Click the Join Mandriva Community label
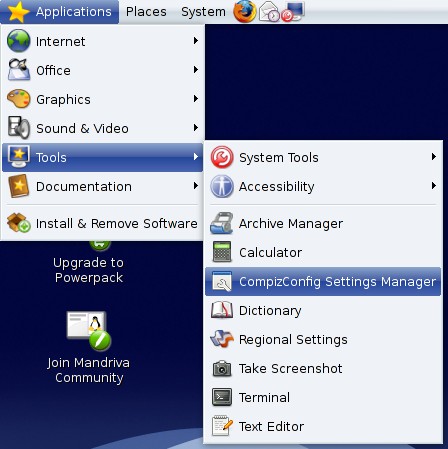Image resolution: width=448 pixels, height=449 pixels. [x=89, y=370]
